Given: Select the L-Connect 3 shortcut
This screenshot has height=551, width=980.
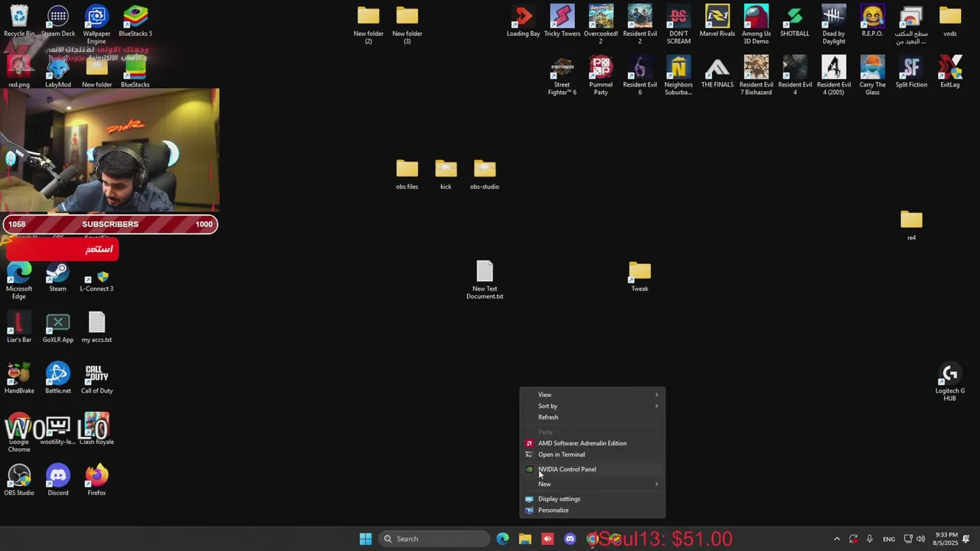Looking at the screenshot, I should click(96, 276).
